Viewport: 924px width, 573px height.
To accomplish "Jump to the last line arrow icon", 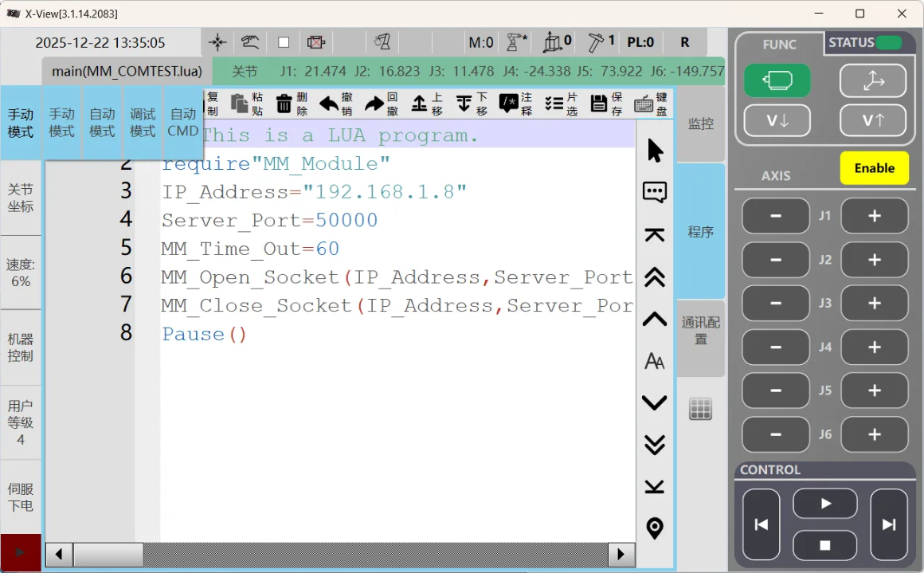I will 655,486.
